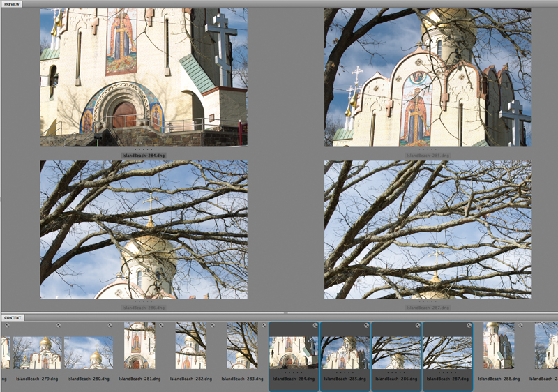The width and height of the screenshot is (558, 392).
Task: Switch to the PREVIEW panel tab
Action: 12,4
